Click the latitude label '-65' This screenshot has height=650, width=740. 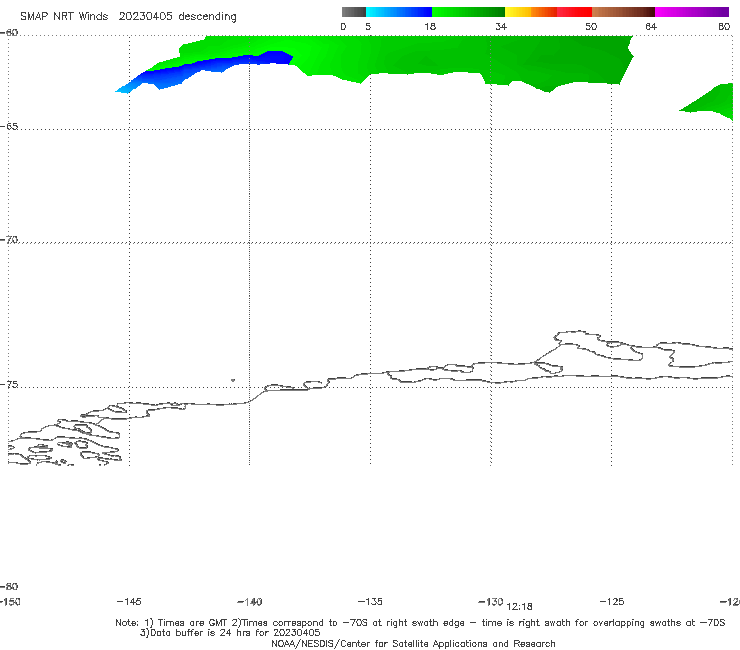tap(9, 127)
